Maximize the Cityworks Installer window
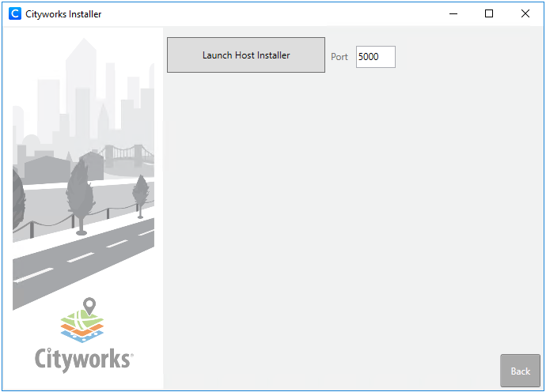Image resolution: width=546 pixels, height=392 pixels. [489, 13]
